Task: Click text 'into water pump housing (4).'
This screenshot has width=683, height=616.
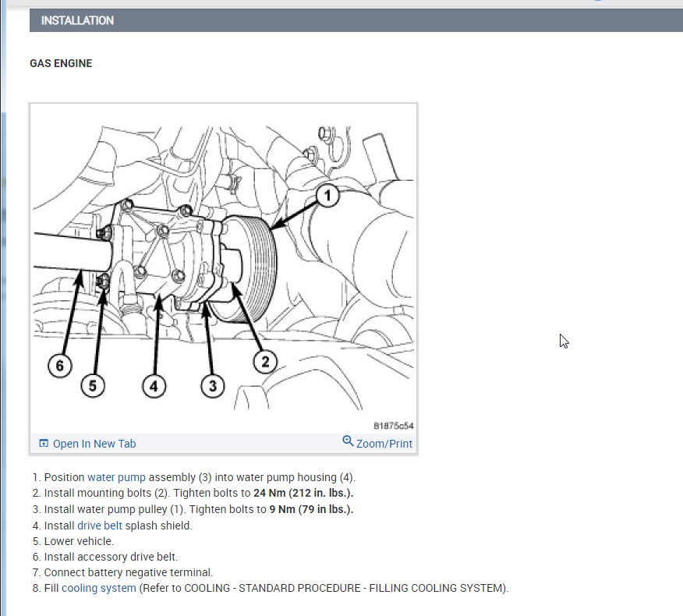Action: 285,477
